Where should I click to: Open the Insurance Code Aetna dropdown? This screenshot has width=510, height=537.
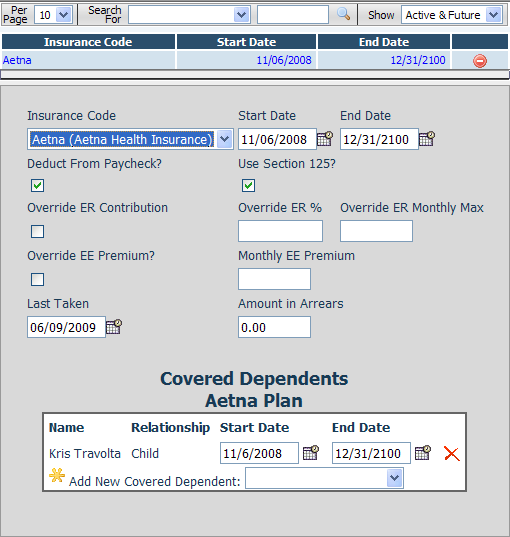click(x=130, y=139)
